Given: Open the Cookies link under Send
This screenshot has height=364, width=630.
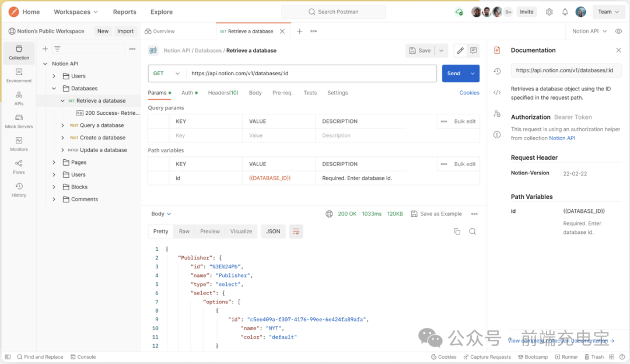Looking at the screenshot, I should pos(469,93).
